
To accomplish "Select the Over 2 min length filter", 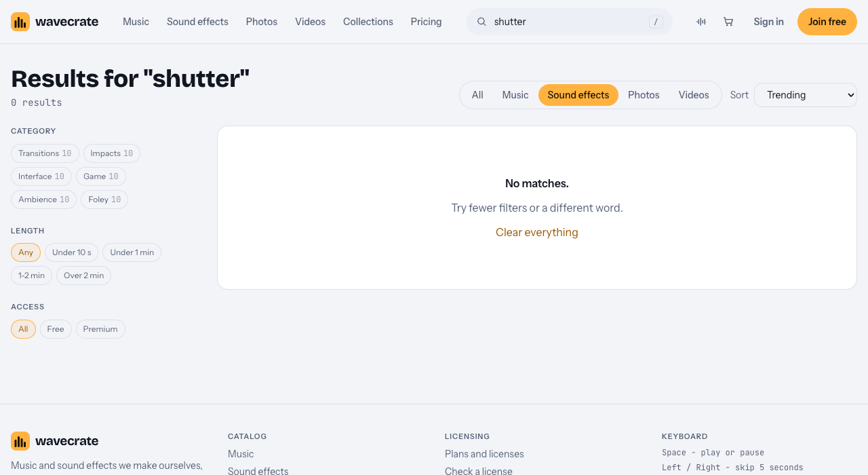I will pos(83,275).
